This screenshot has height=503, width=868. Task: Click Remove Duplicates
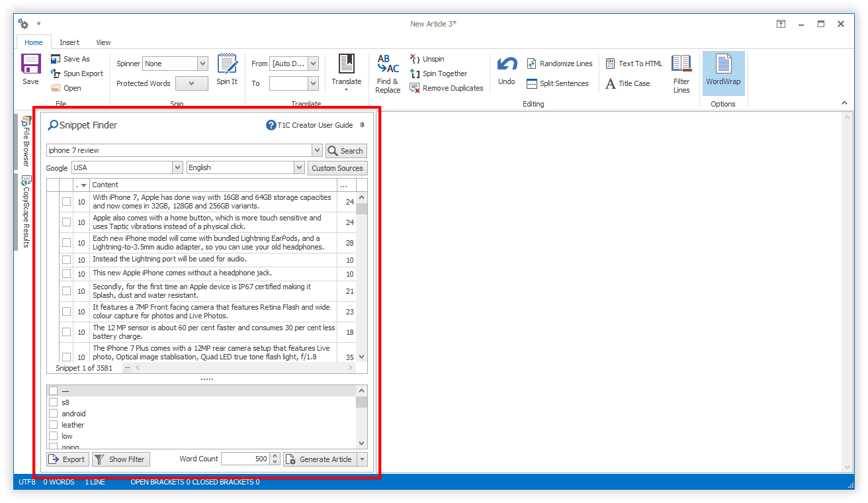point(447,88)
